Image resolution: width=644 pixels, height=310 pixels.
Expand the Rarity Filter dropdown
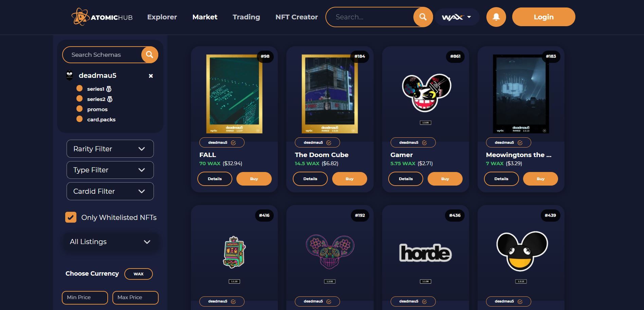(110, 149)
